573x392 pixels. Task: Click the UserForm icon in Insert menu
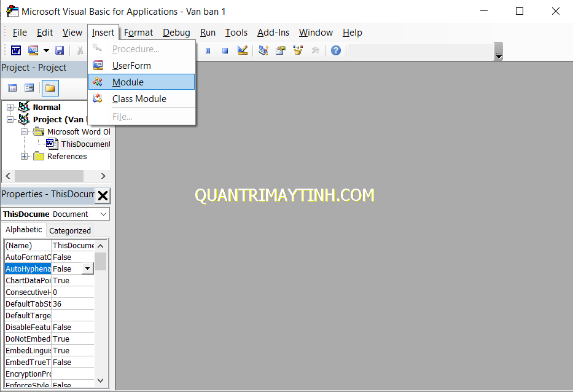point(98,65)
